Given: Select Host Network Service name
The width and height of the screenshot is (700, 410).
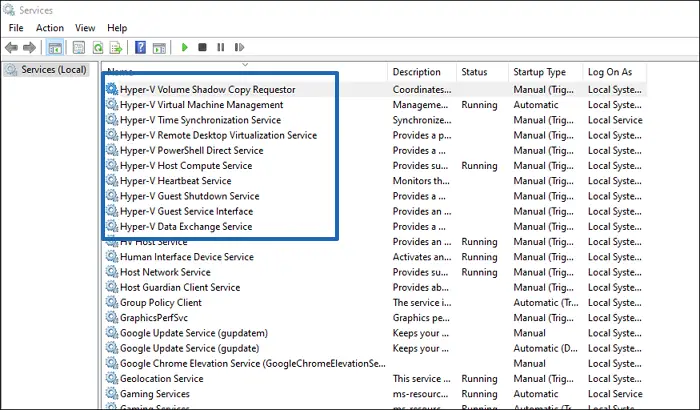Looking at the screenshot, I should pos(165,272).
